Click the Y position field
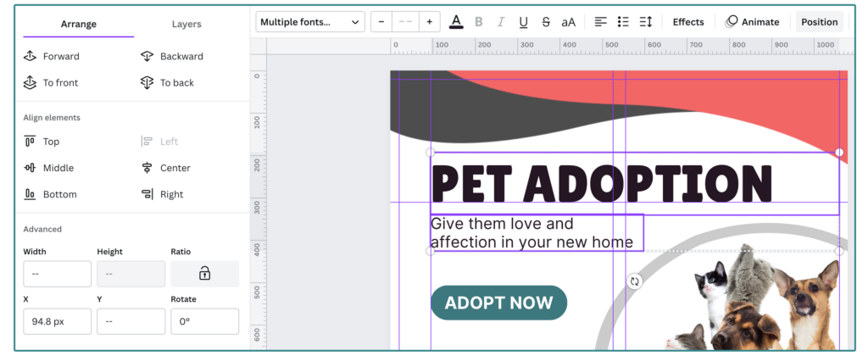Viewport: 868px width, 356px height. pyautogui.click(x=131, y=321)
